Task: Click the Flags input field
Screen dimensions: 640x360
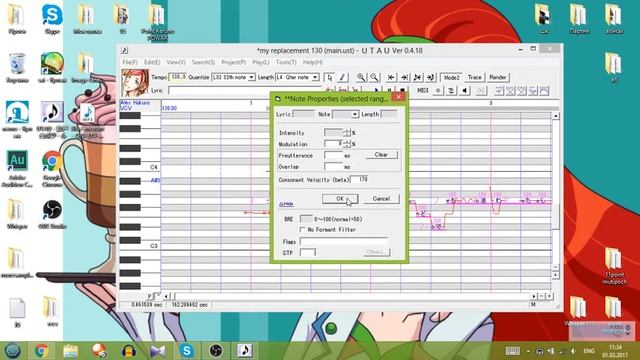Action: click(x=344, y=242)
